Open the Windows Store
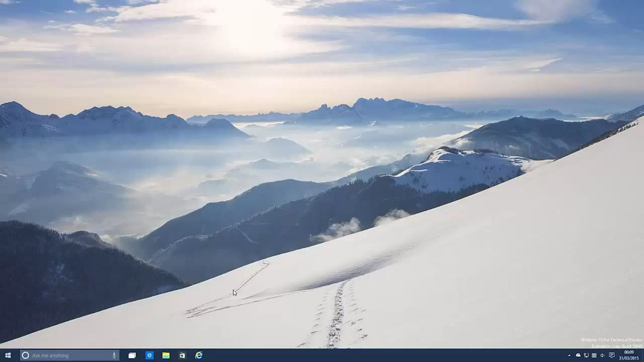Screen dimensions: 644x362 (x=182, y=355)
